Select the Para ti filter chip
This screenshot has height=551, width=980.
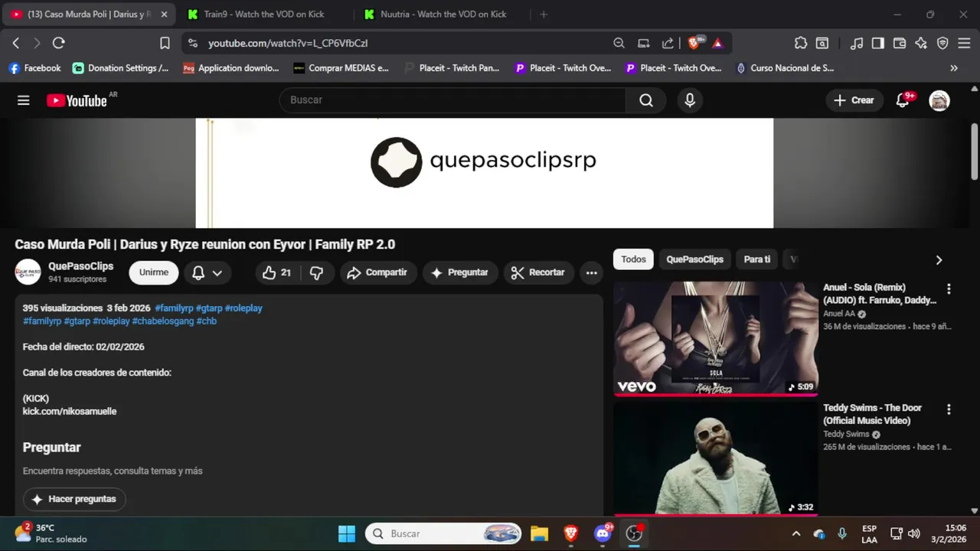757,259
